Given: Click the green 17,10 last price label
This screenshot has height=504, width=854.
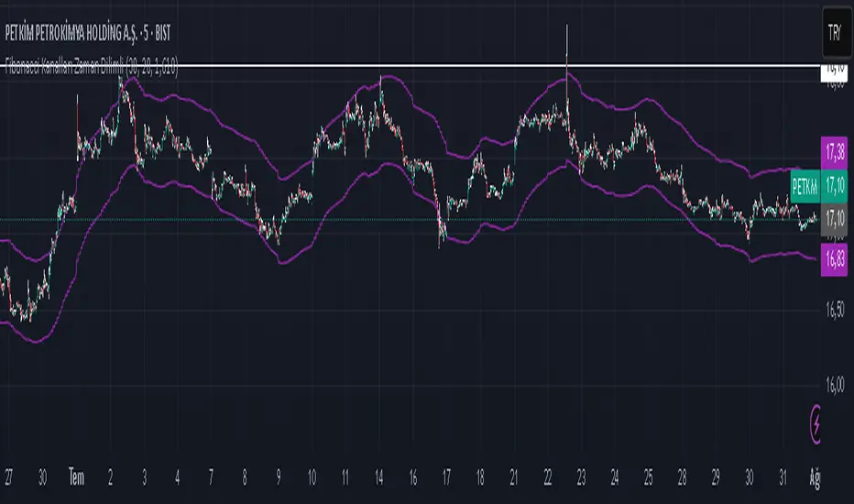Looking at the screenshot, I should [x=835, y=187].
